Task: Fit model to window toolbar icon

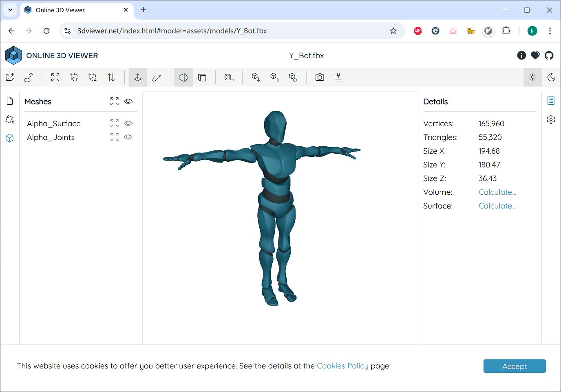Action: point(55,77)
